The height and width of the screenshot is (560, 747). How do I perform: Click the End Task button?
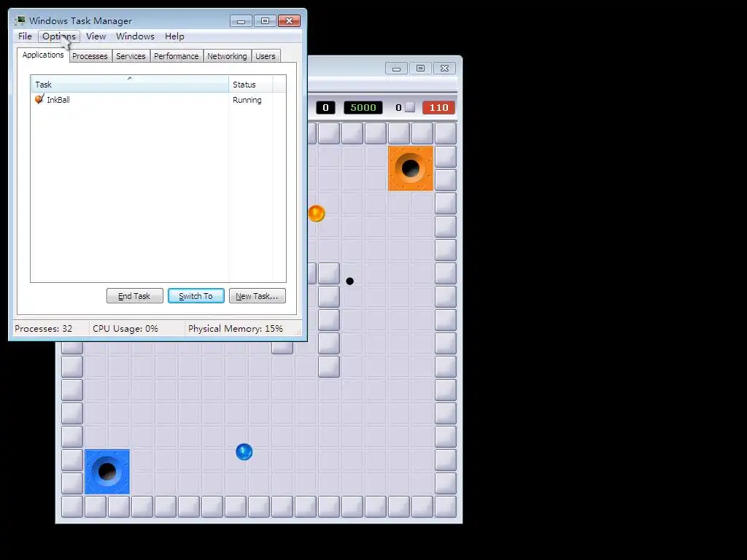point(135,296)
